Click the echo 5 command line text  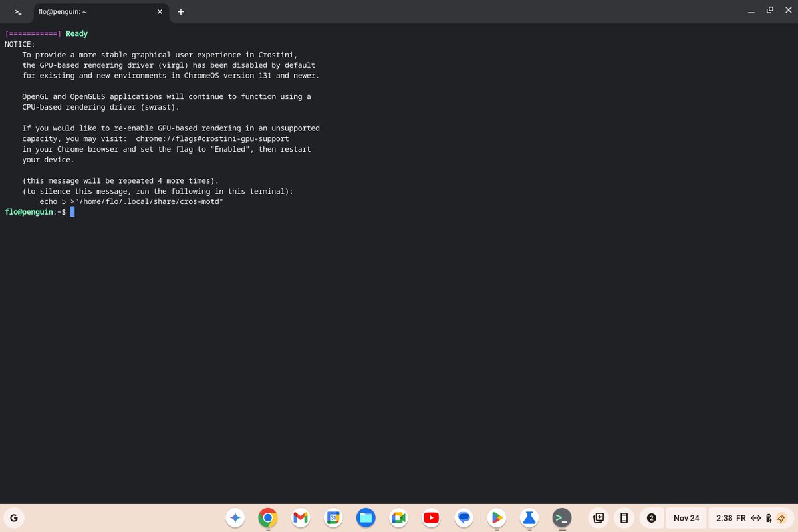(131, 201)
